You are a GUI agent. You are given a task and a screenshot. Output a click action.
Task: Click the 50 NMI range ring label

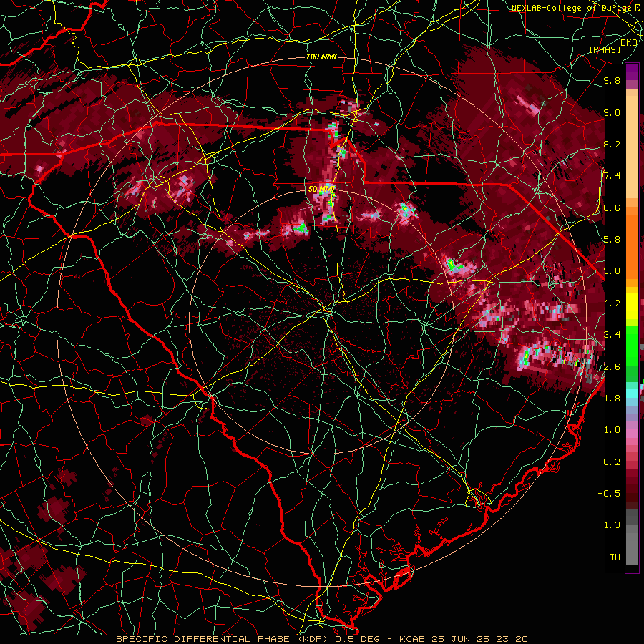pyautogui.click(x=321, y=190)
